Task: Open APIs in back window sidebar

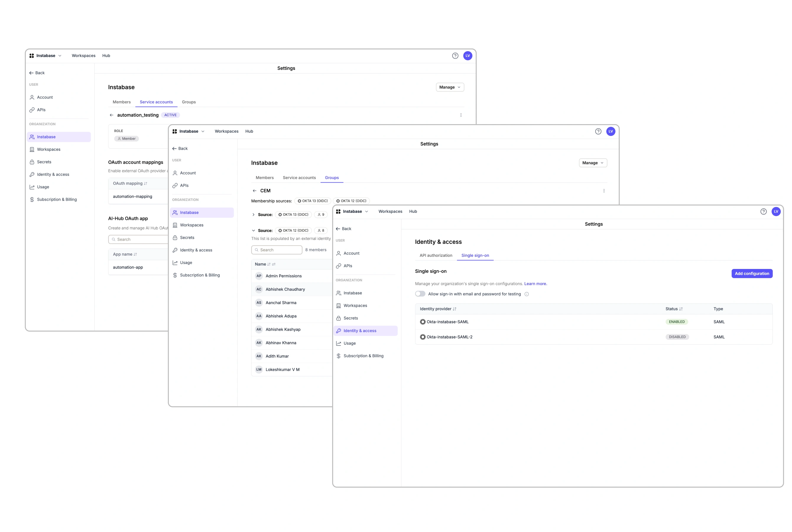Action: click(59, 110)
